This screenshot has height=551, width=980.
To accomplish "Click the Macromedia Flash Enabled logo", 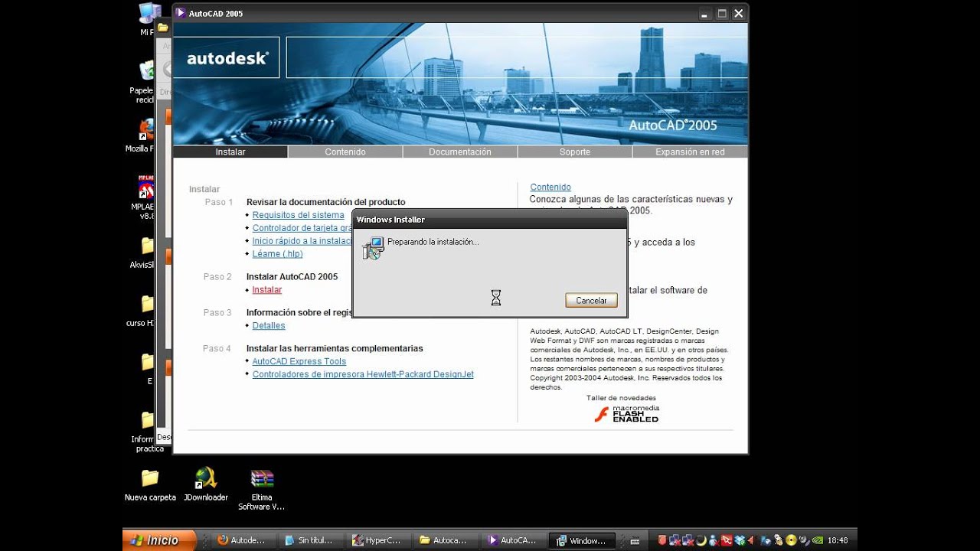I will click(626, 414).
